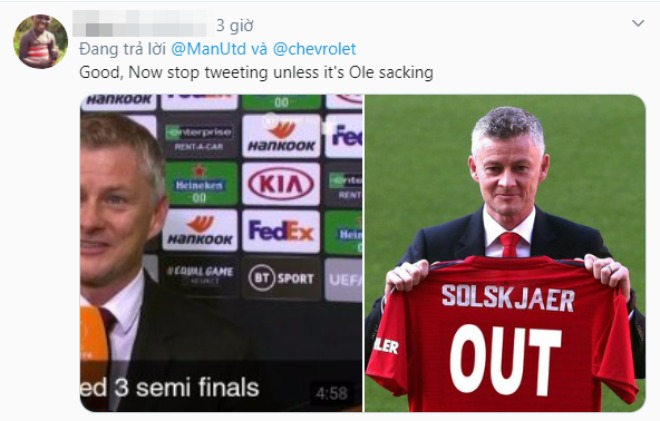Click the green Heineken logo tile
The width and height of the screenshot is (660, 421).
click(201, 184)
